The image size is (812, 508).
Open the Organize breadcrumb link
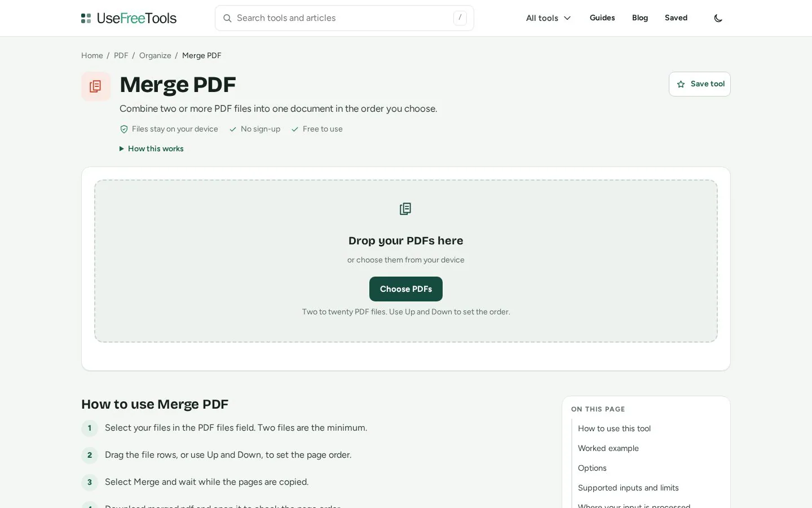point(155,56)
